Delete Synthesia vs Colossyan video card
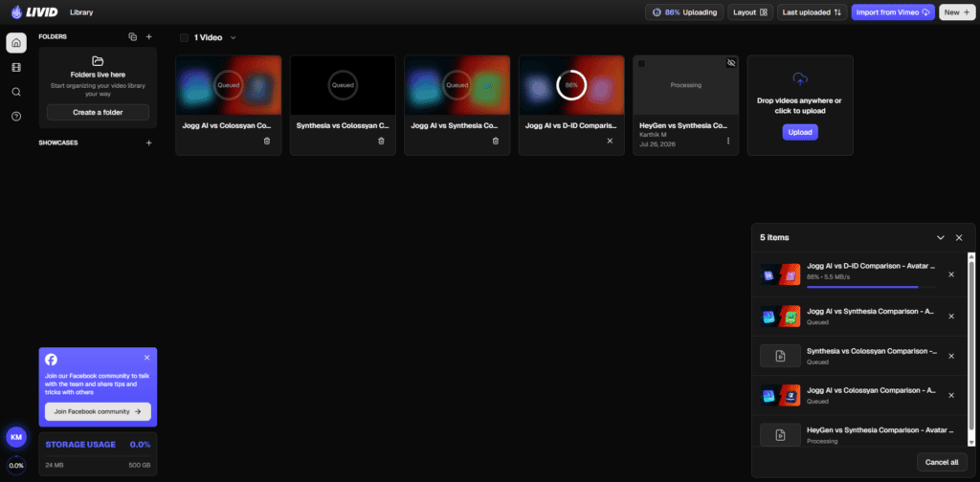Viewport: 980px width, 482px height. click(381, 142)
